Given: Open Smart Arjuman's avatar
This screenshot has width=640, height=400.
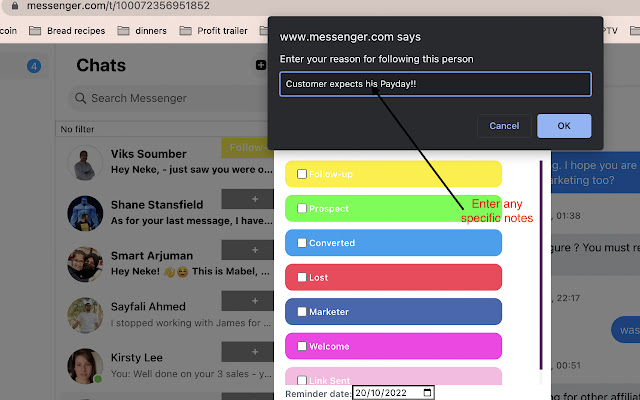Looking at the screenshot, I should pos(85,264).
